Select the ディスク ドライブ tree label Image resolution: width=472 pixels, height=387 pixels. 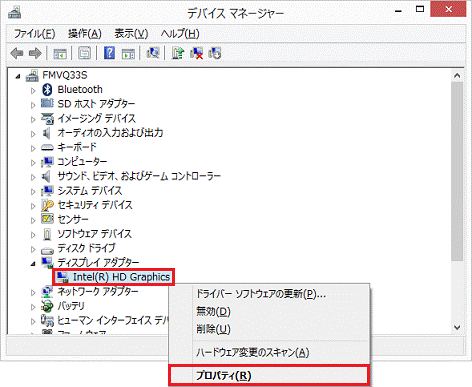(x=86, y=248)
